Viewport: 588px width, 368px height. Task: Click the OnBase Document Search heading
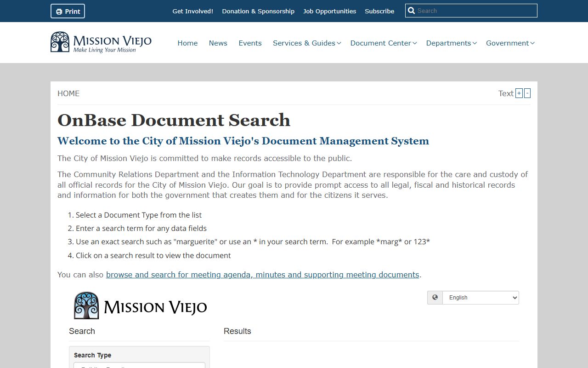point(174,120)
